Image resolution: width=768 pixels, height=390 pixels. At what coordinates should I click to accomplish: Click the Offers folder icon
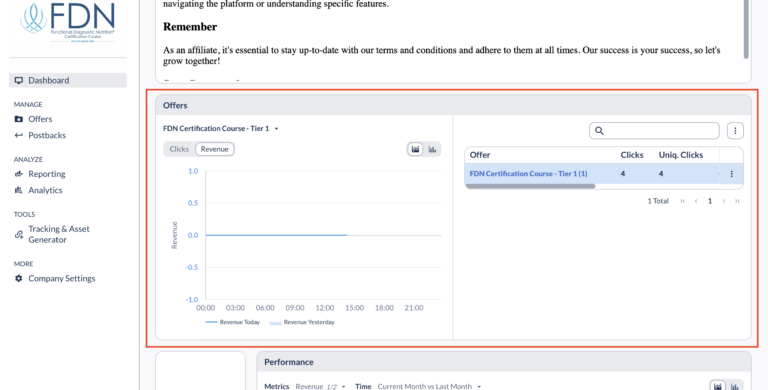click(19, 119)
